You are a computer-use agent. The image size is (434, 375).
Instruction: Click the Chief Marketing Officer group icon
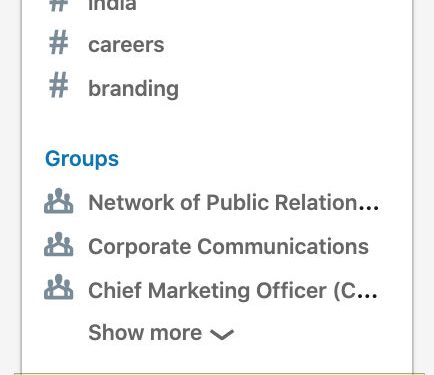coord(59,287)
